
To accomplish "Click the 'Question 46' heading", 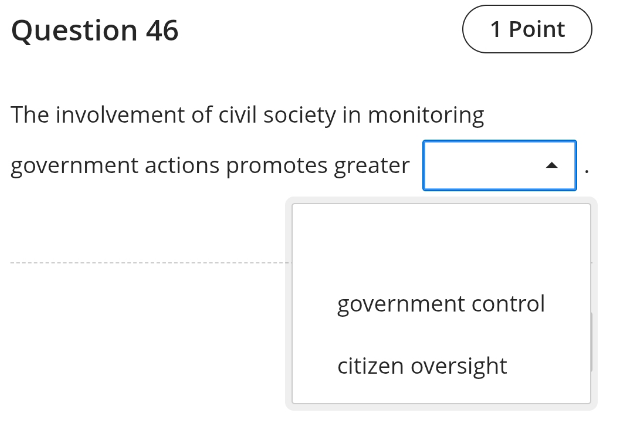I will (95, 30).
